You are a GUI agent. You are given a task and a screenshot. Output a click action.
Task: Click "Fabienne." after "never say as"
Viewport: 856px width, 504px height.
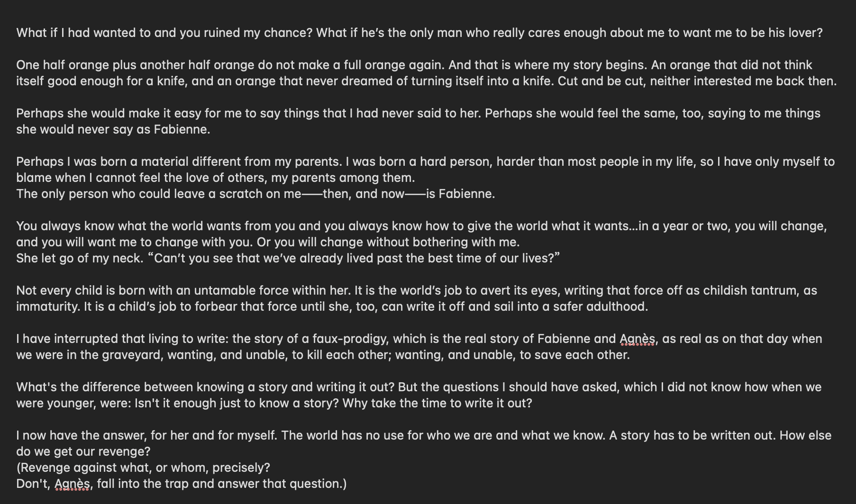tap(182, 130)
